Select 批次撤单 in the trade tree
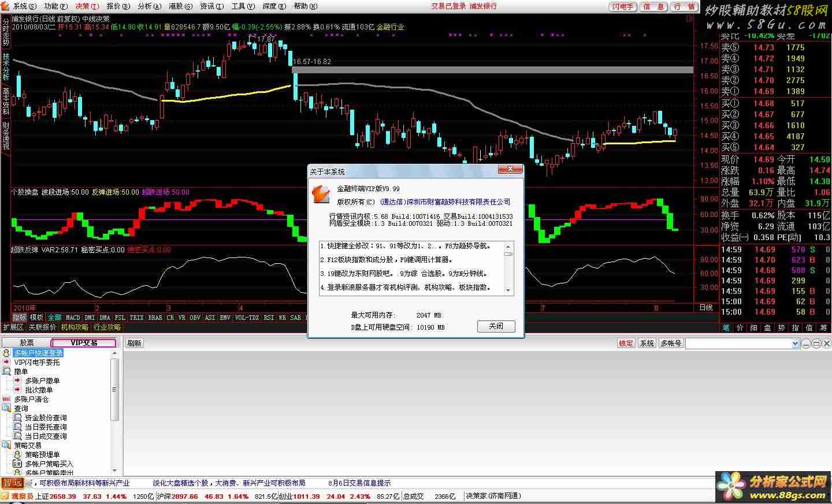The height and width of the screenshot is (504, 832). pyautogui.click(x=39, y=390)
